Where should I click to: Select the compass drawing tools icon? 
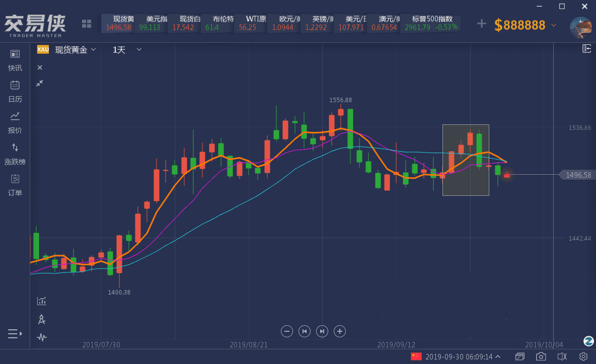pyautogui.click(x=42, y=319)
